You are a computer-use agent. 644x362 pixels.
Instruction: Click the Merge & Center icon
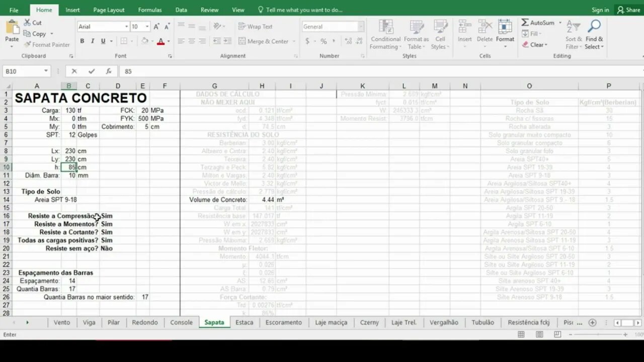242,41
